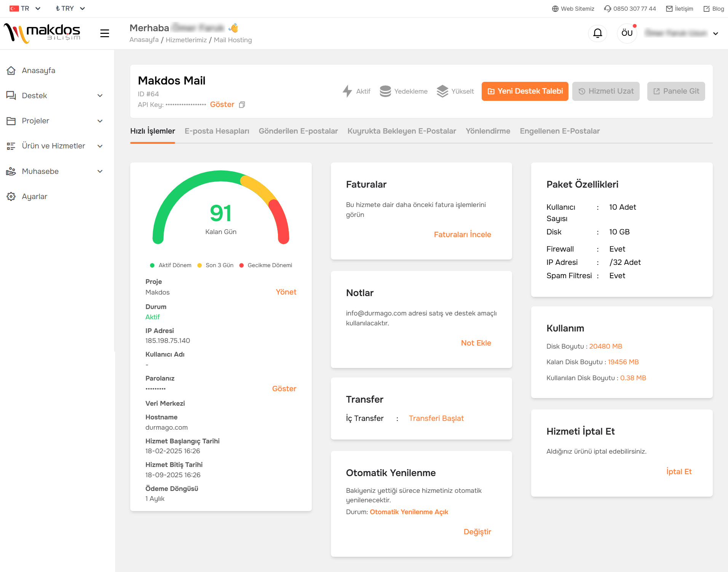Viewport: 728px width, 572px height.
Task: Click Yeni Destek Talebi button
Action: [x=525, y=91]
